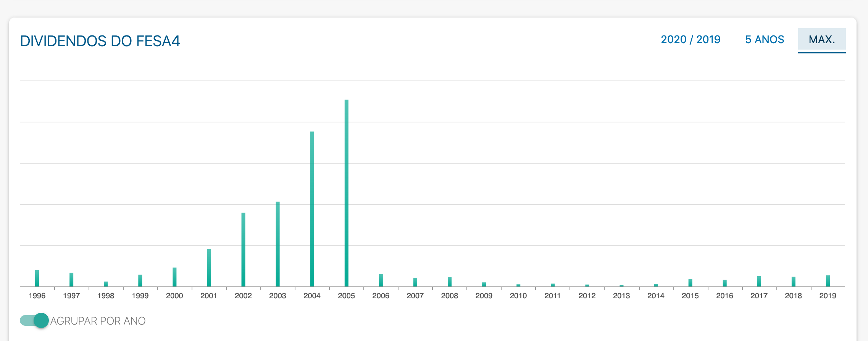Click the 2007 axis label
The image size is (868, 341).
coord(415,296)
